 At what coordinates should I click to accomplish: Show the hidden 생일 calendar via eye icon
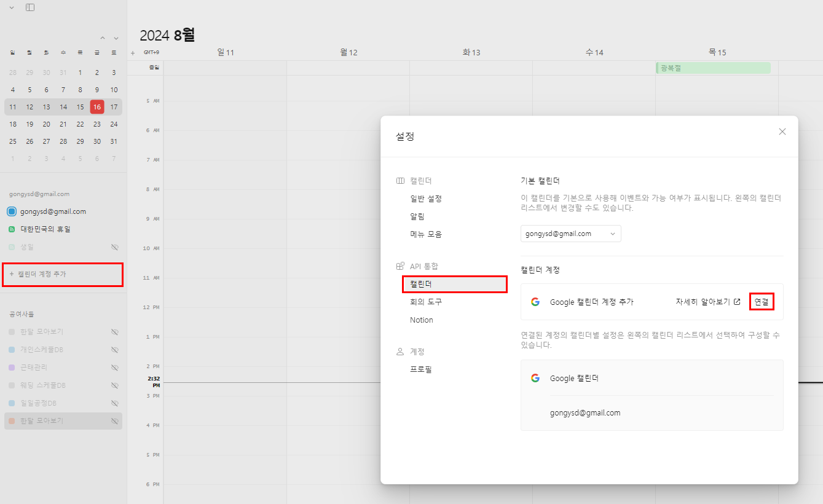[x=114, y=247]
